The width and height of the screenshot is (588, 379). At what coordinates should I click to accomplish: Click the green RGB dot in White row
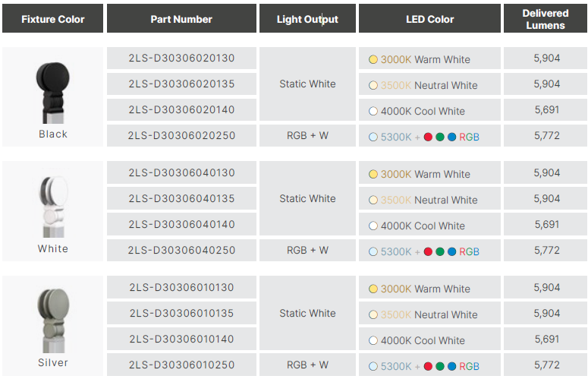pyautogui.click(x=440, y=251)
